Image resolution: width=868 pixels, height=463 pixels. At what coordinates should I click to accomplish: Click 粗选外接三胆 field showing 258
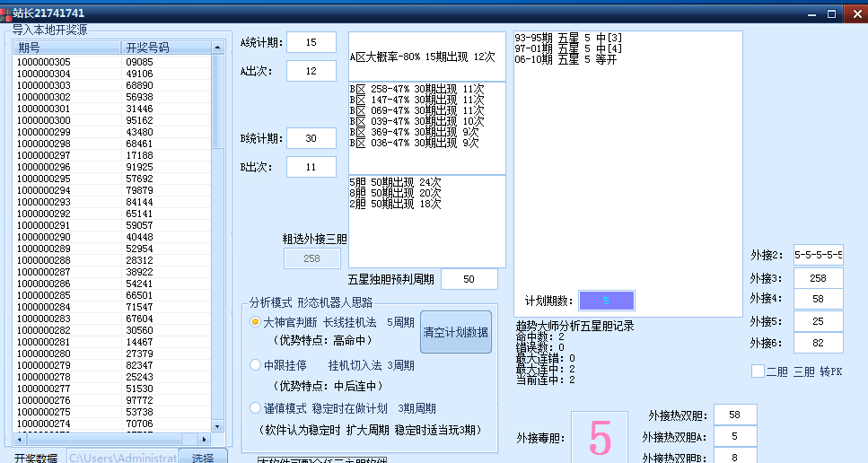[311, 258]
